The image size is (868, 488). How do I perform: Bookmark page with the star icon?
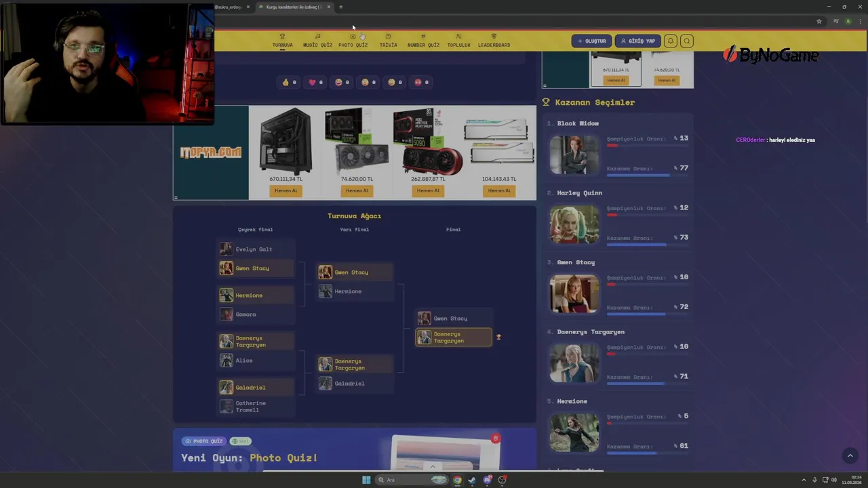tap(819, 21)
